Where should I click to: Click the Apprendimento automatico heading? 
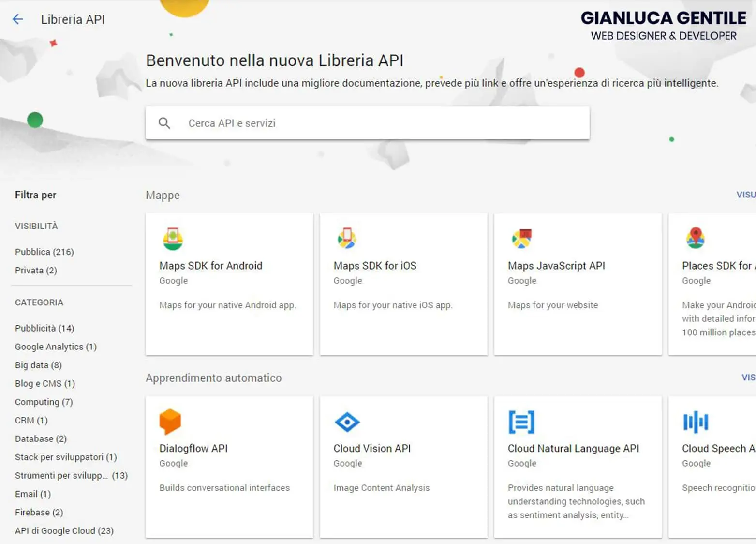(x=214, y=378)
